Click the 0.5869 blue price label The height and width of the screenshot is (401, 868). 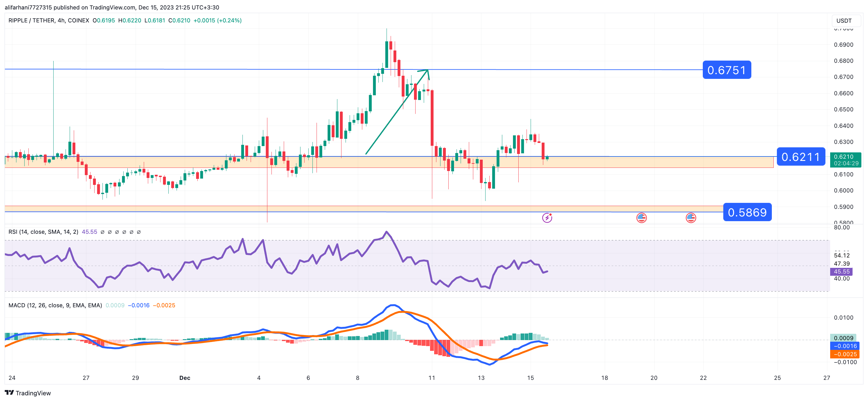[x=747, y=212]
